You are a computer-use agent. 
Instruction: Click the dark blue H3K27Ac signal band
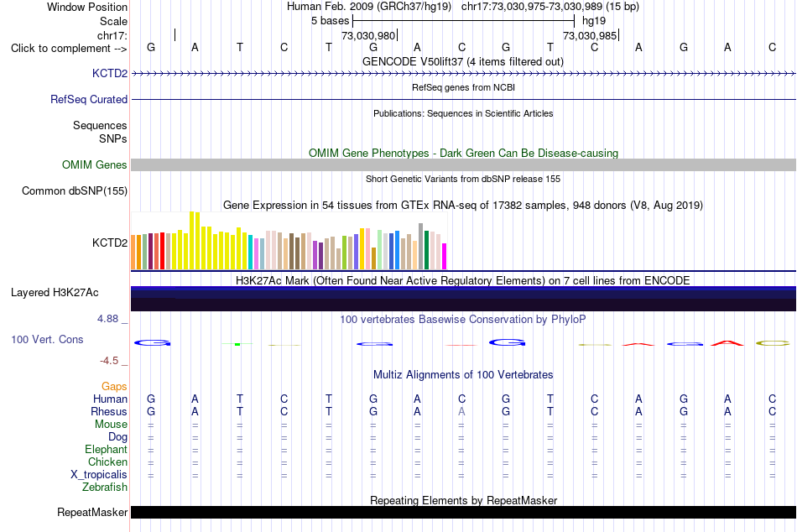464,299
